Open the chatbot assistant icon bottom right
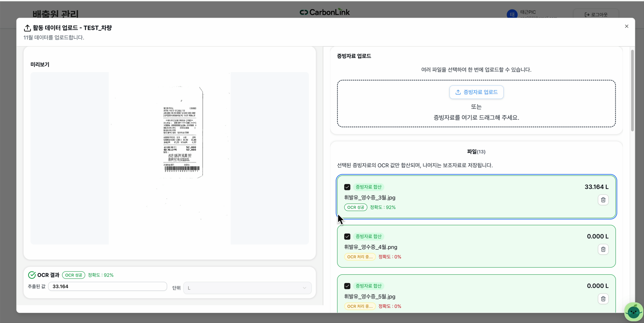This screenshot has width=644, height=323. (x=633, y=312)
